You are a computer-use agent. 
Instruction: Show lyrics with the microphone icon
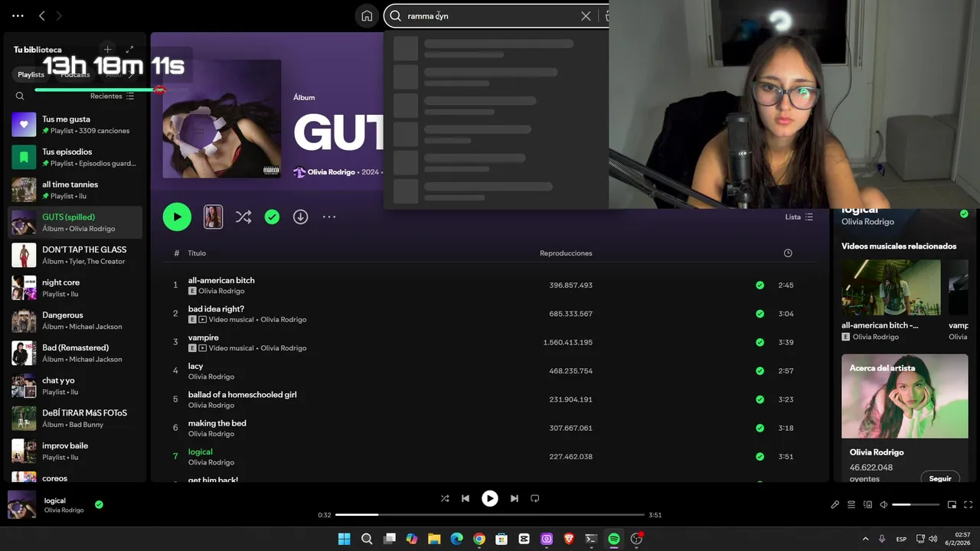pos(835,504)
